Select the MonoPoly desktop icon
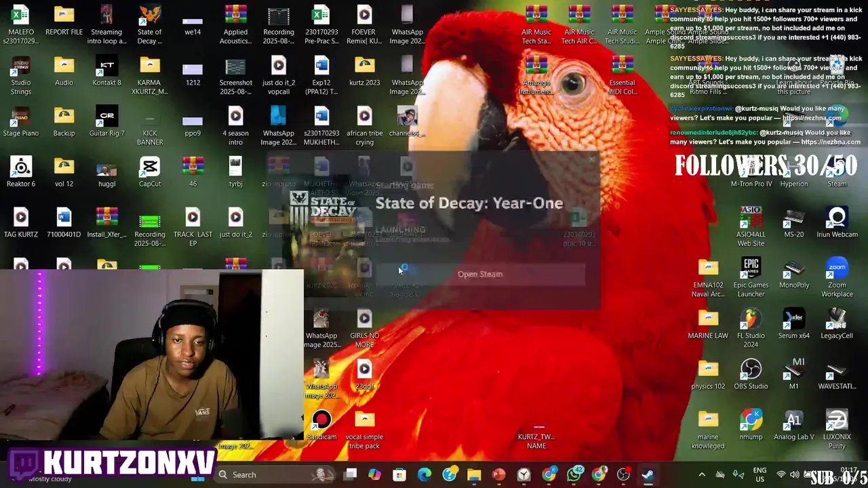Viewport: 868px width, 488px height. (x=794, y=274)
